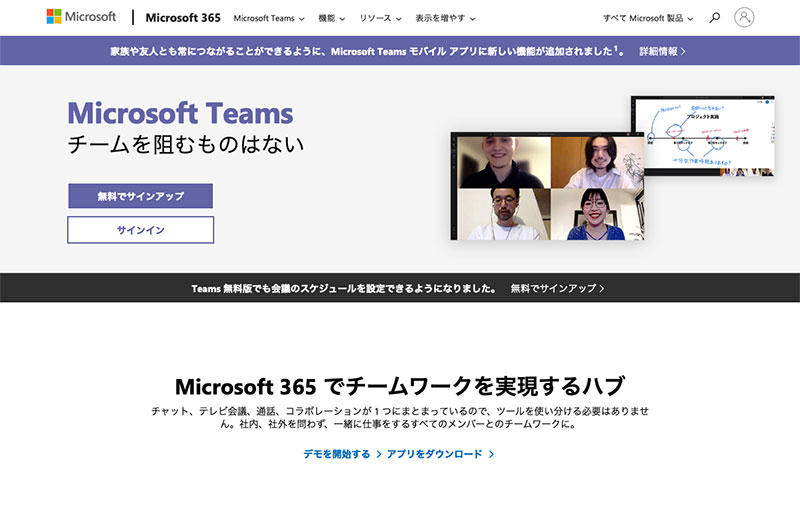Click the Microsoft 365 header link
800x507 pixels.
(182, 18)
